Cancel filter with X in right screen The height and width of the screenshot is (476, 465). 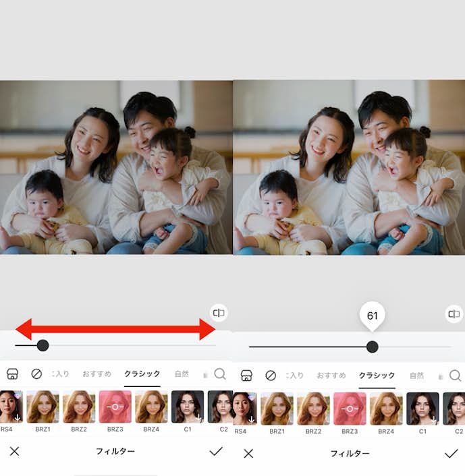click(248, 454)
